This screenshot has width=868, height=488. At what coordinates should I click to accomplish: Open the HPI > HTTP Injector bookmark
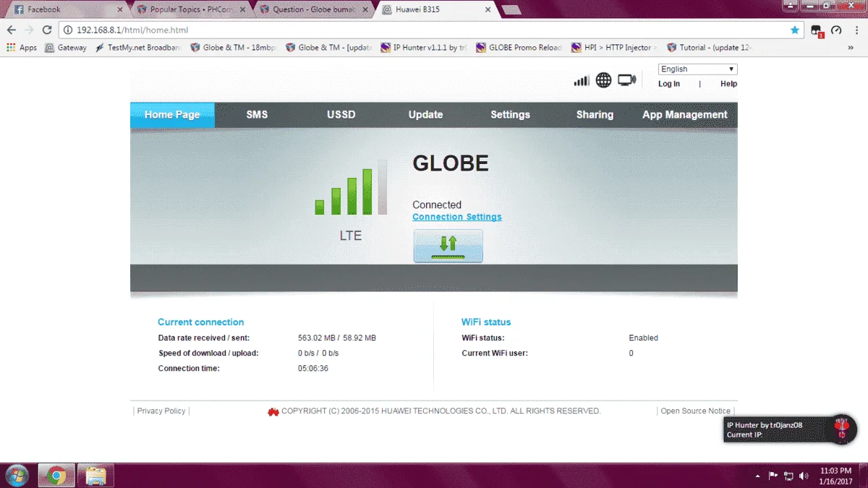click(x=614, y=48)
